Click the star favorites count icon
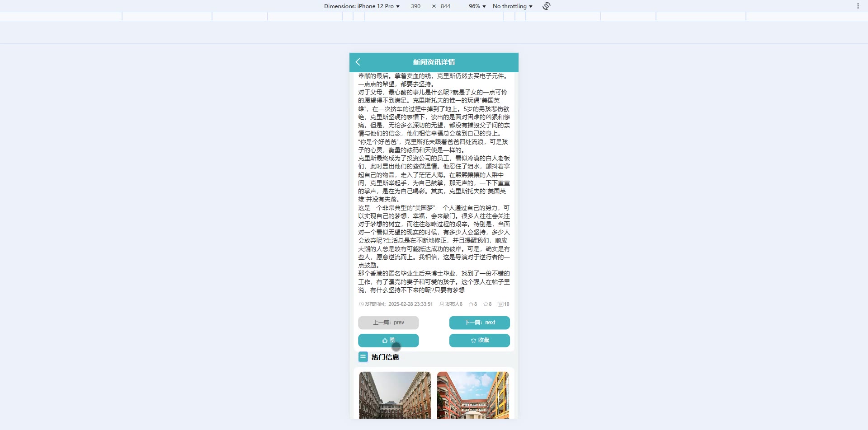 pos(486,304)
